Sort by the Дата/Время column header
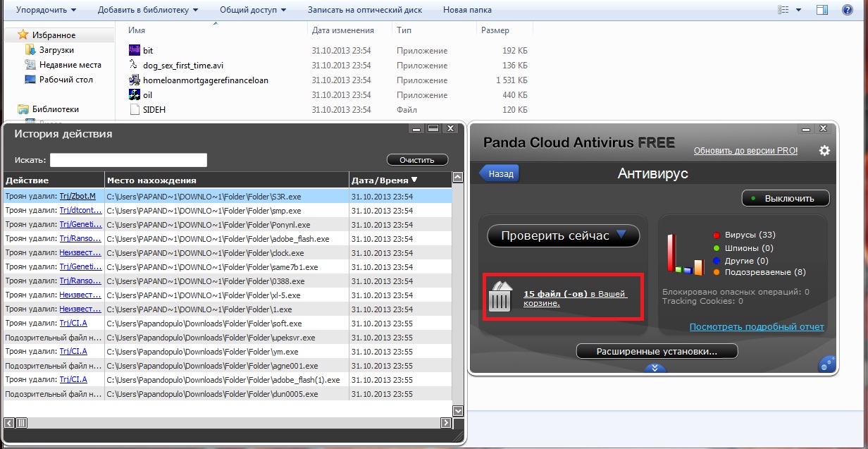 click(399, 180)
